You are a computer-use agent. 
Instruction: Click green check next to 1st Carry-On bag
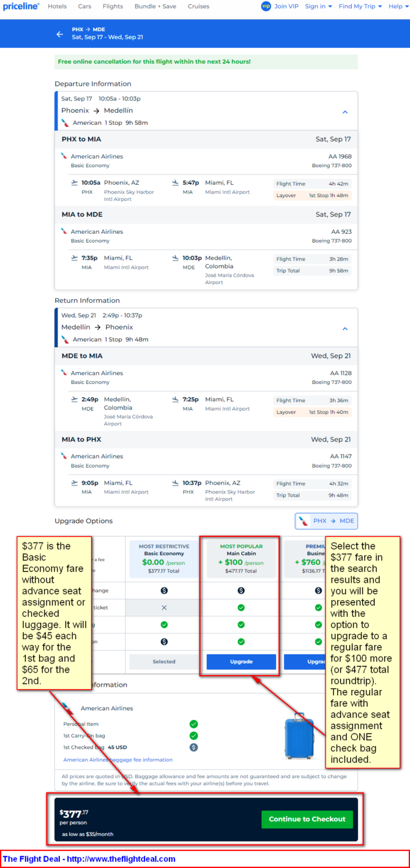(194, 736)
